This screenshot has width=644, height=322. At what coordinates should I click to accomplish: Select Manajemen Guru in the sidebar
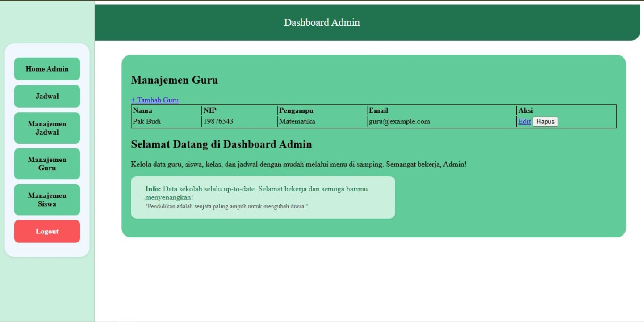click(x=47, y=164)
